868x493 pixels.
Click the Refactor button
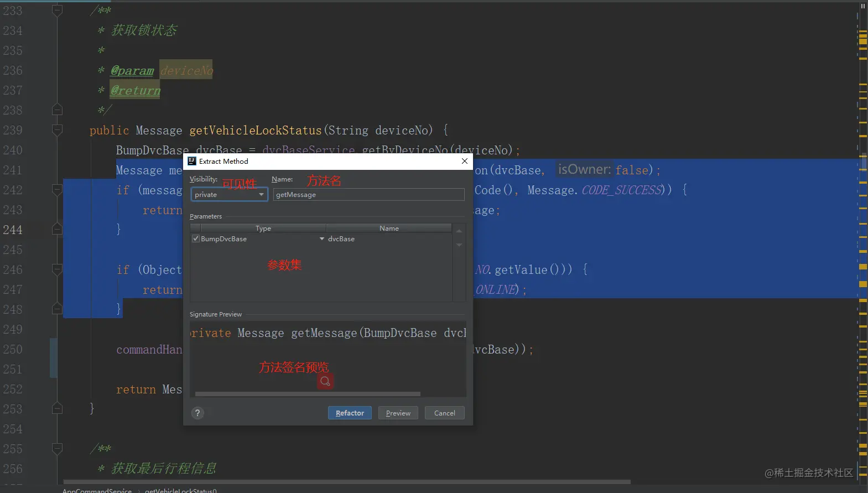(x=350, y=413)
